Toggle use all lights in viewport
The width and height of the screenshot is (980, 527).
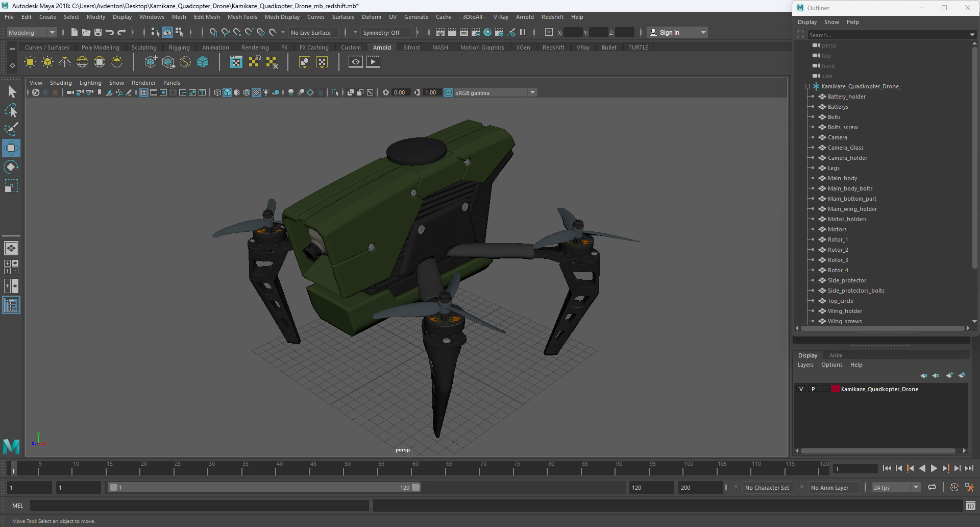point(266,92)
